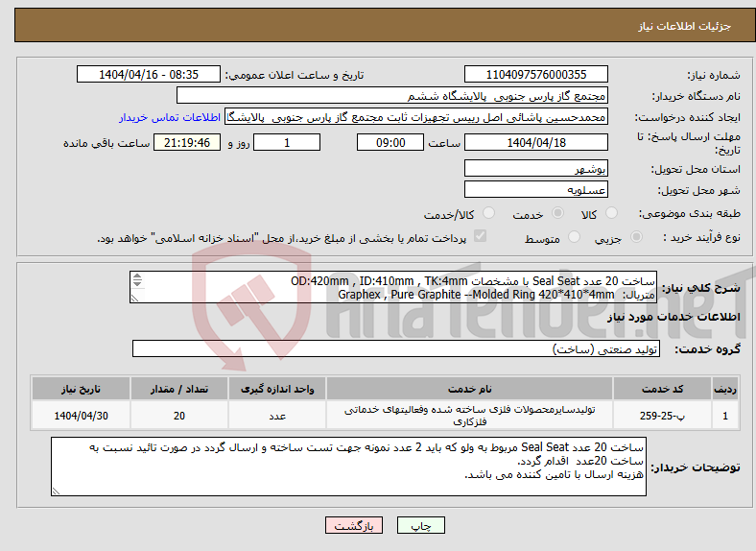
Task: Click the label گروه خدمت
Action: point(707,349)
